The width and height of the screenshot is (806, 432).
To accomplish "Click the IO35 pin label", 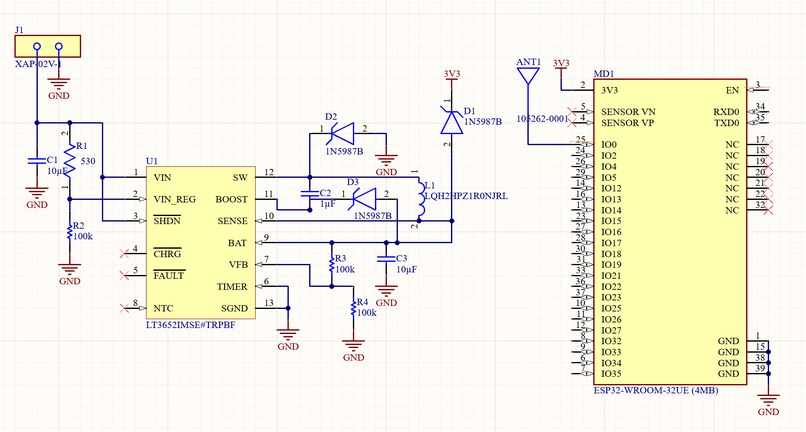I will pyautogui.click(x=611, y=374).
